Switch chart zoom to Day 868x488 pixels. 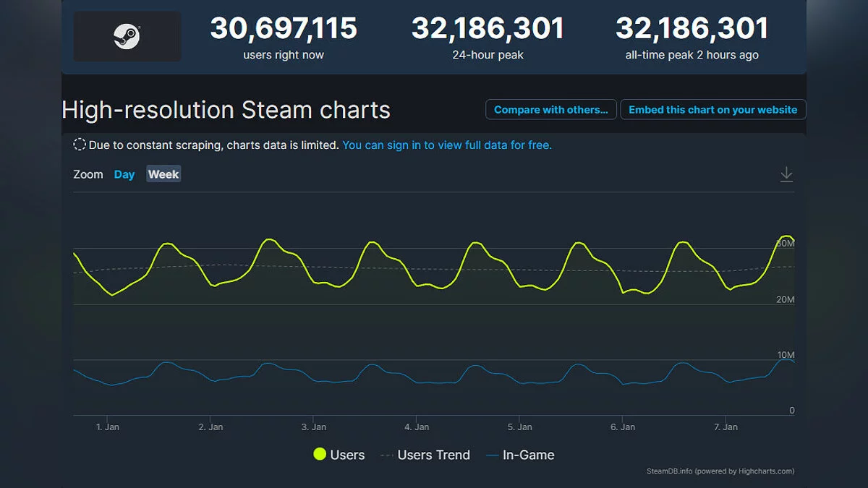[x=124, y=174]
